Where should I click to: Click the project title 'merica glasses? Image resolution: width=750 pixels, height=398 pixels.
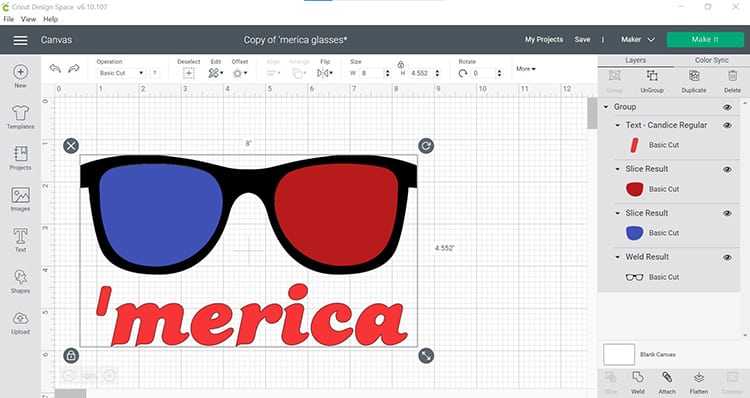295,40
